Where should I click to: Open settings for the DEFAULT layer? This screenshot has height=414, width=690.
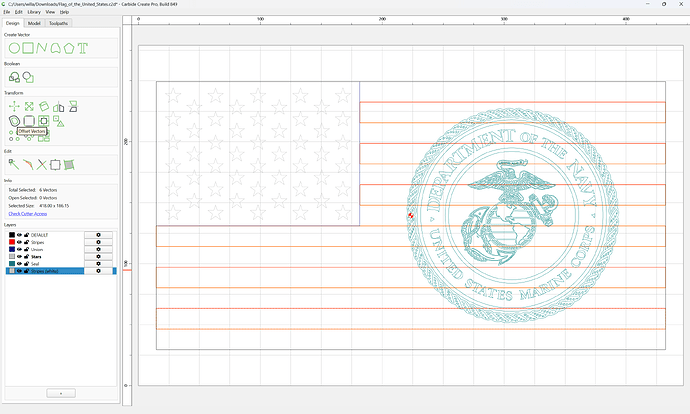[x=98, y=235]
